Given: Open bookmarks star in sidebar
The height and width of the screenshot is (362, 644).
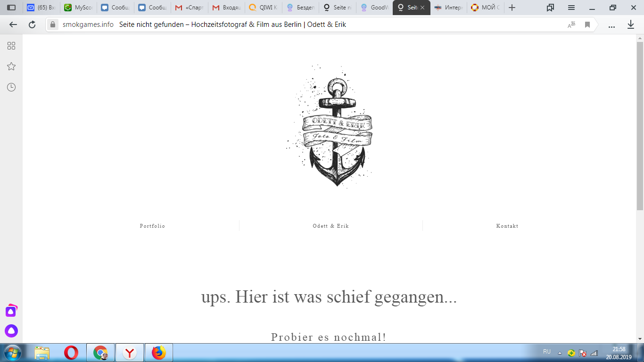Looking at the screenshot, I should coord(11,66).
